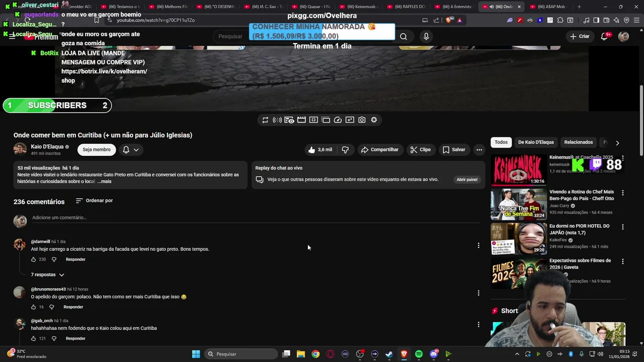Screen dimensions: 644x362
Task: Reply to the @gab_orch comment
Action: (75, 339)
